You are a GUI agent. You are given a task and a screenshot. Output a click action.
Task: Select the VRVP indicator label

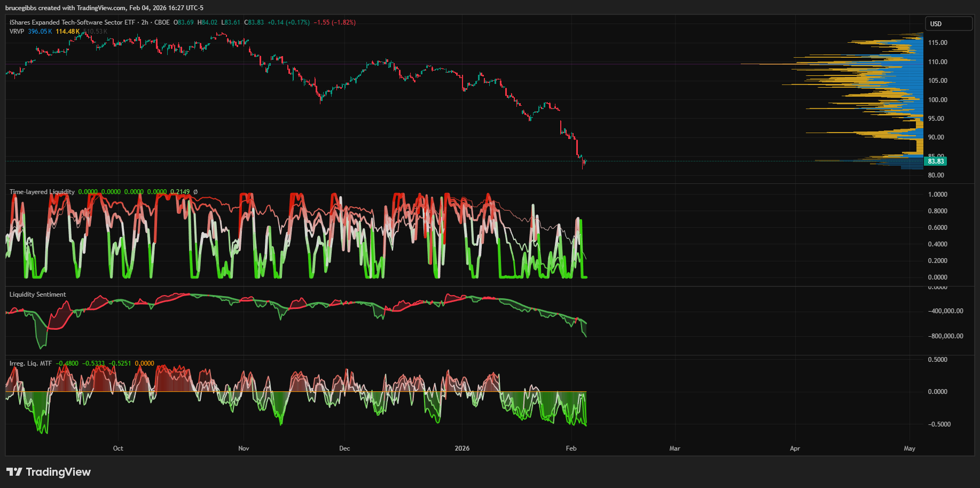click(17, 32)
